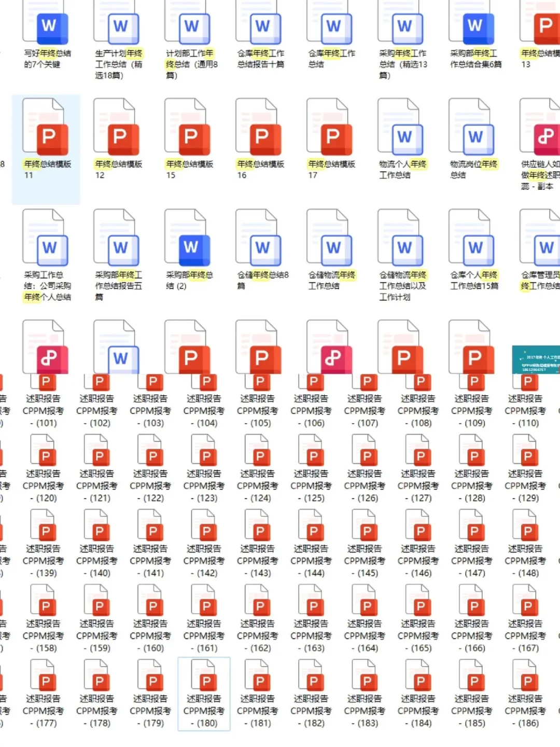Viewport: 560px width, 747px height.
Task: Click the label 述职报告CPPM报考 - (121)
Action: click(97, 486)
